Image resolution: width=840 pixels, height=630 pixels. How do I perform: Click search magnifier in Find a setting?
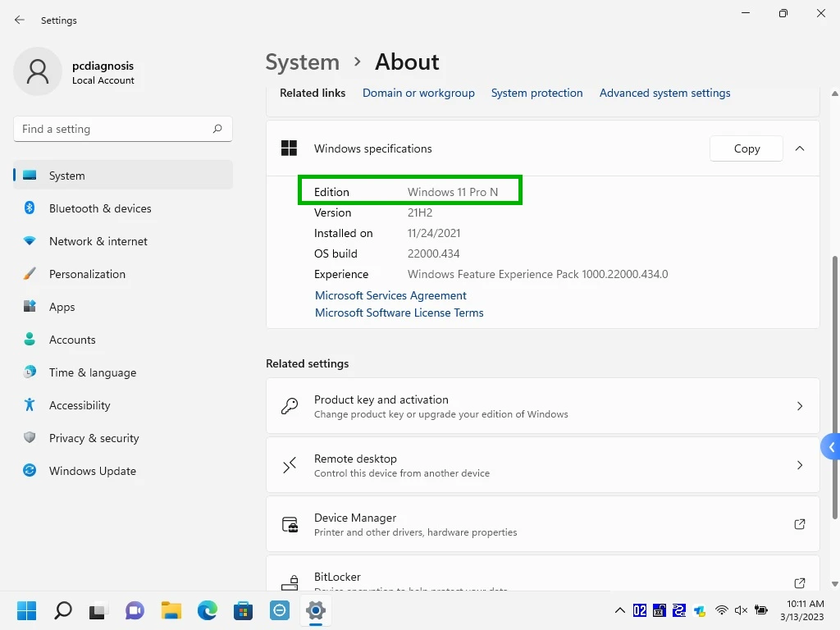click(x=217, y=129)
